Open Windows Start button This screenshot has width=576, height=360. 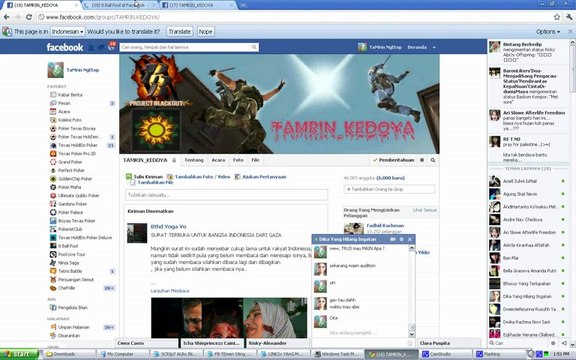tap(19, 354)
